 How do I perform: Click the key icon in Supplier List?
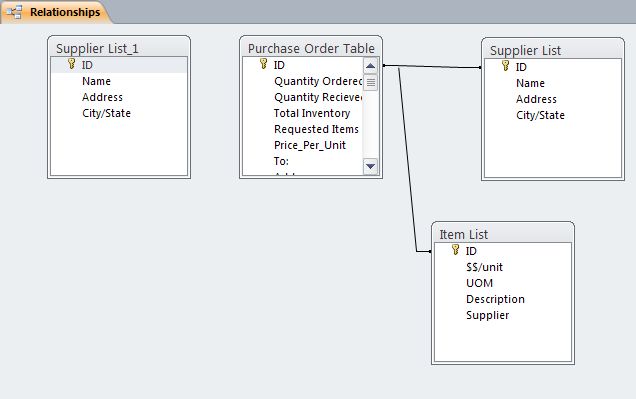coord(505,66)
